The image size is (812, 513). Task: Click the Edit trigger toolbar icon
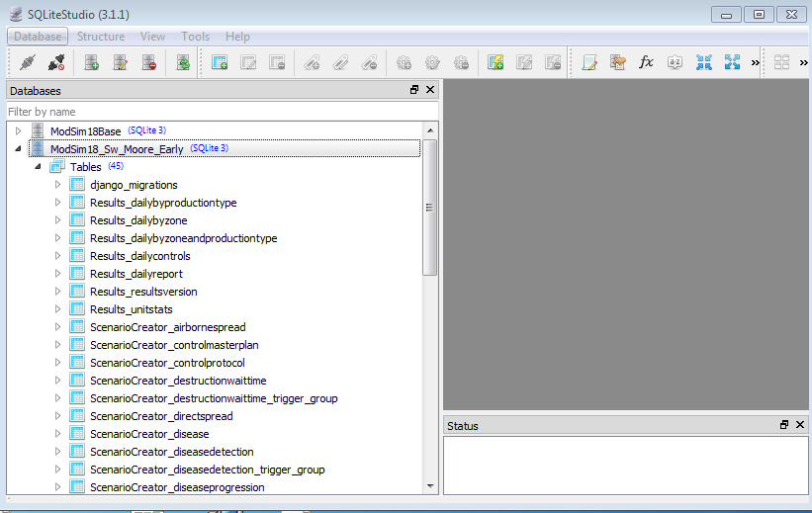click(x=432, y=63)
